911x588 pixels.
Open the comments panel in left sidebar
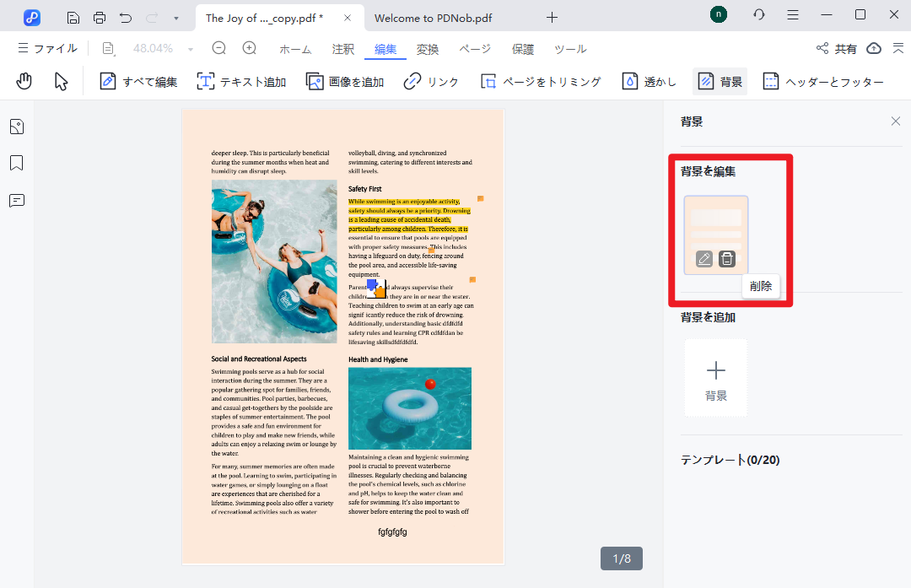pyautogui.click(x=15, y=200)
